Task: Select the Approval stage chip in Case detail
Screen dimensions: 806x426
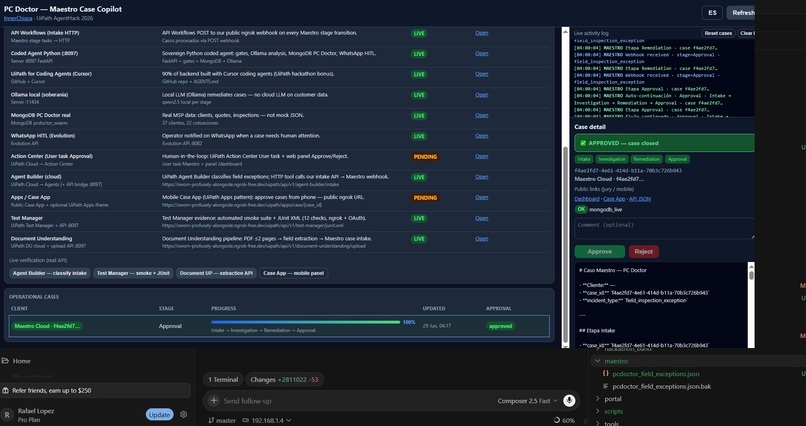Action: 677,159
